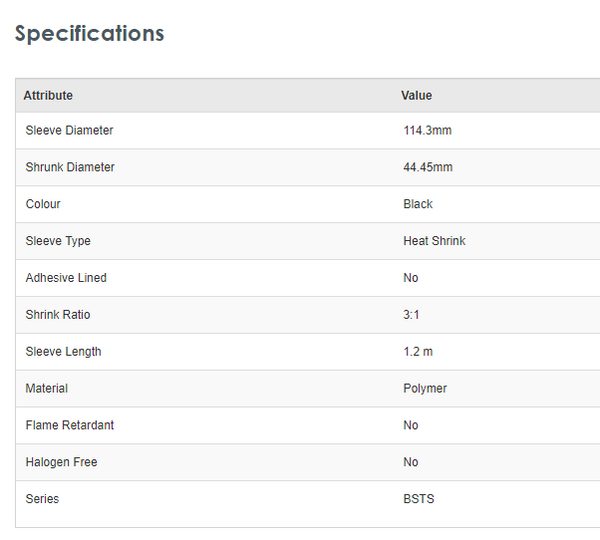This screenshot has width=600, height=540.
Task: Select the Sleeve Length attribute label
Action: 63,352
